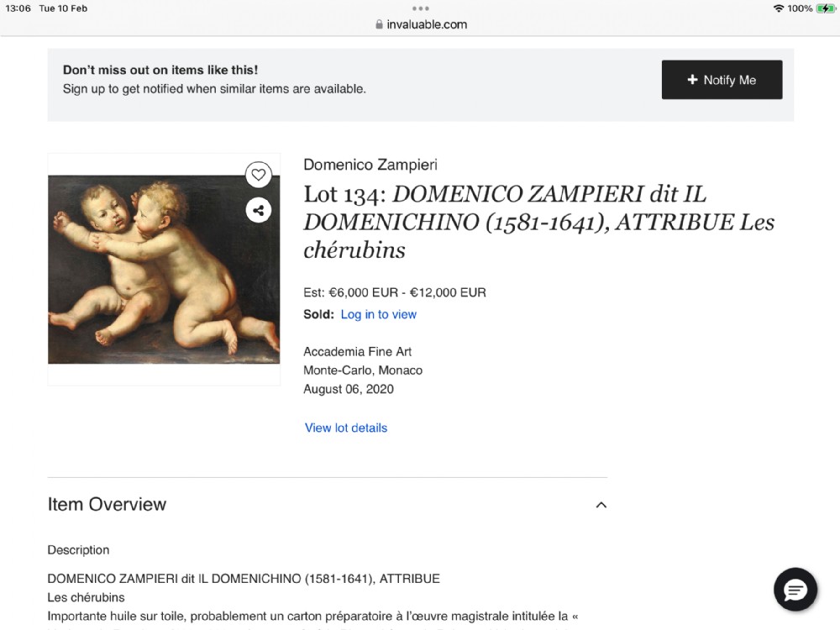The width and height of the screenshot is (840, 630).
Task: Click the Item Overview section heading
Action: (x=108, y=505)
